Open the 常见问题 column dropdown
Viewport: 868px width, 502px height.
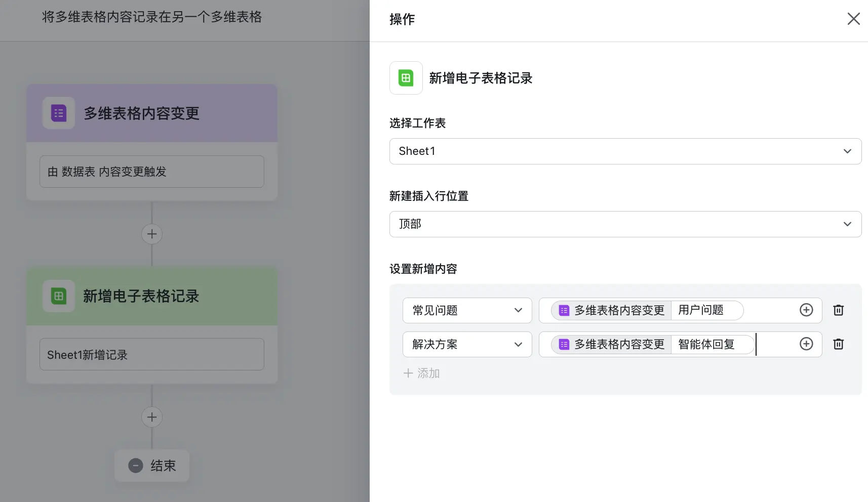click(x=467, y=310)
